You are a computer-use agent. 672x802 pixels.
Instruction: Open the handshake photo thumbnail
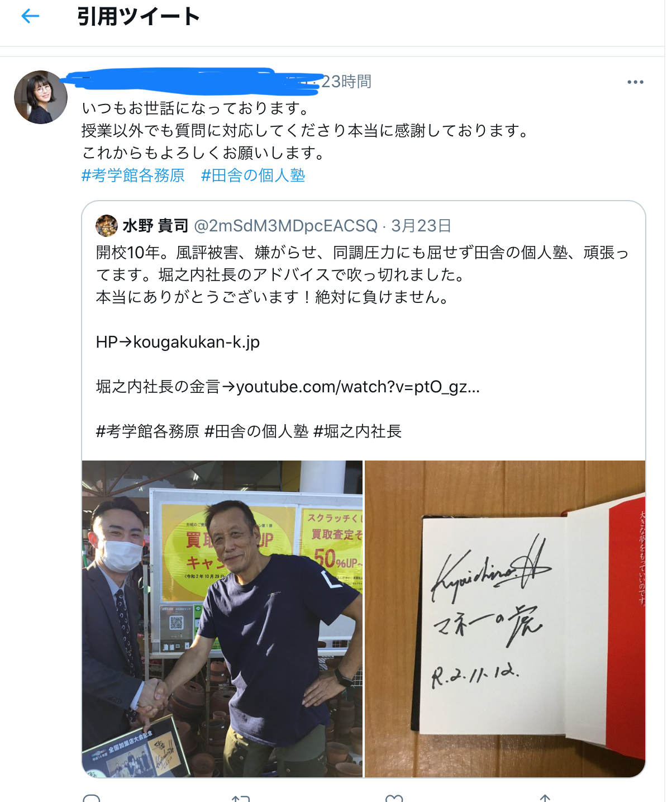(222, 619)
